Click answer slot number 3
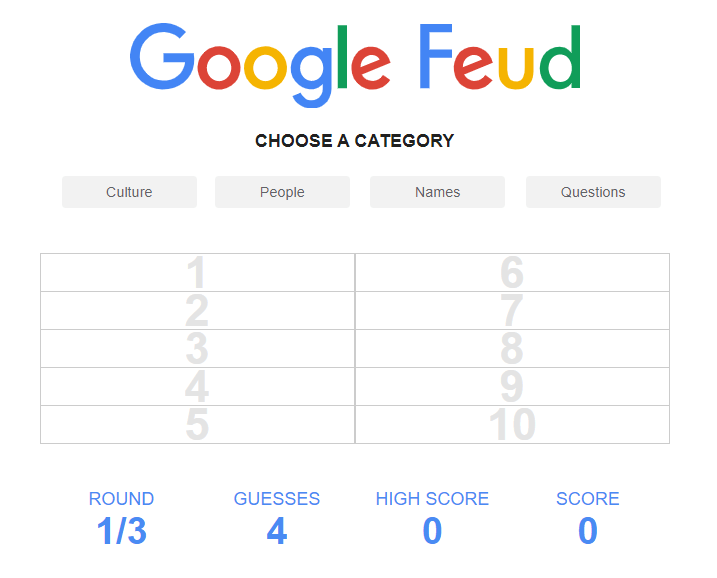The height and width of the screenshot is (578, 717). coord(197,349)
